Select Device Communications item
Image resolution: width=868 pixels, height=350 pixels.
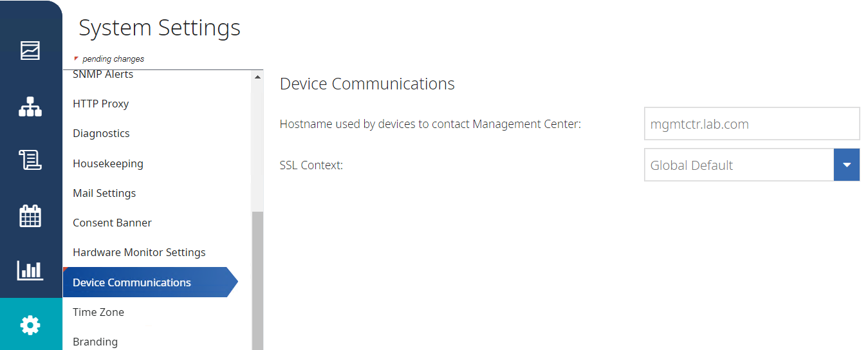click(x=132, y=282)
